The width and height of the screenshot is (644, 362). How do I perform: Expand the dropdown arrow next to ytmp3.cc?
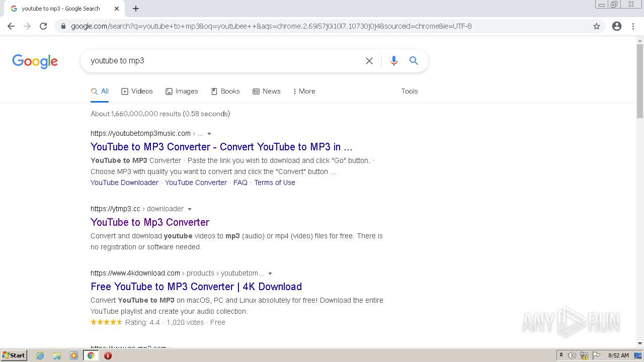point(190,209)
